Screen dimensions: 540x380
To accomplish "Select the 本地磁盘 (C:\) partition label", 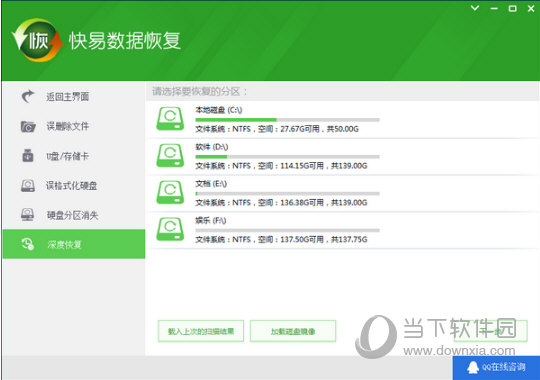I will [x=219, y=110].
